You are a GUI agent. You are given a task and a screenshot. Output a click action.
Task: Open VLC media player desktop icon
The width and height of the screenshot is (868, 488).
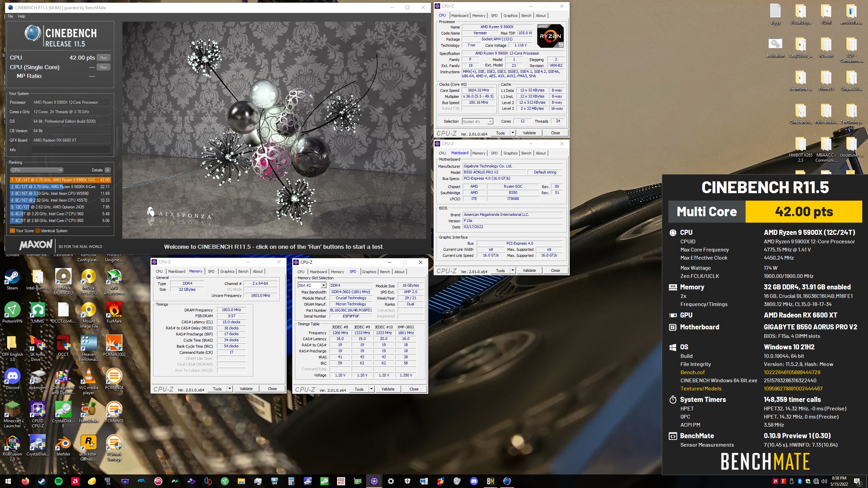tap(88, 382)
